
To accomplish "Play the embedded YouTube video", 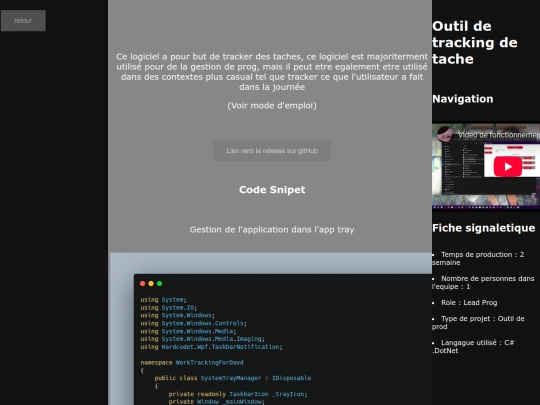I will (508, 167).
